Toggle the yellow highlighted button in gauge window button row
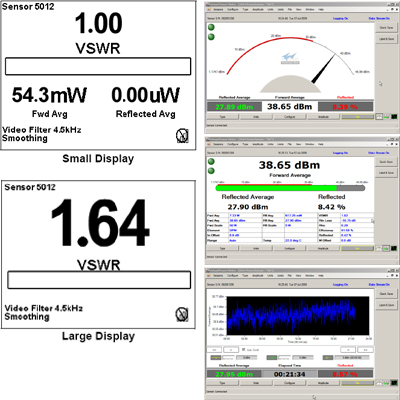400x400 pixels. pos(357,117)
